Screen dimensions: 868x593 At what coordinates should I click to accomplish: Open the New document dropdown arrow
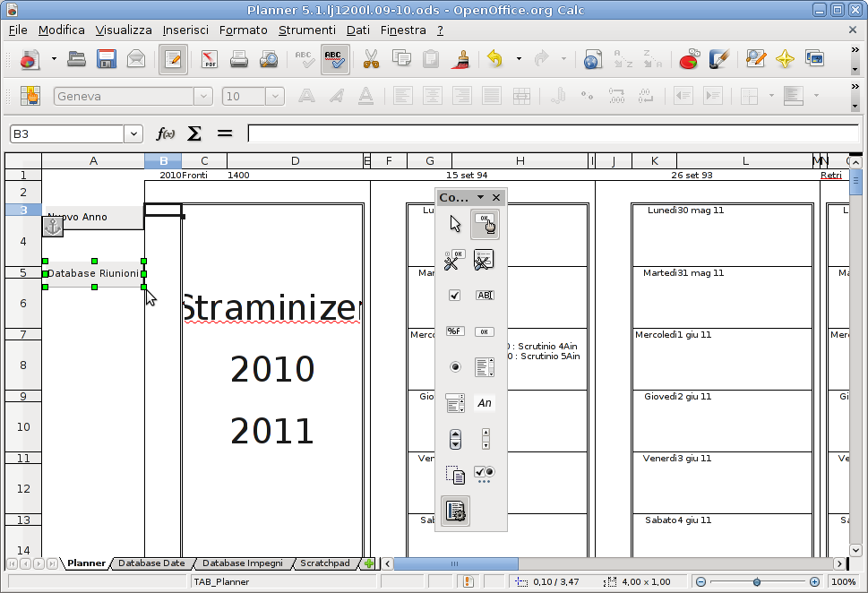(54, 59)
